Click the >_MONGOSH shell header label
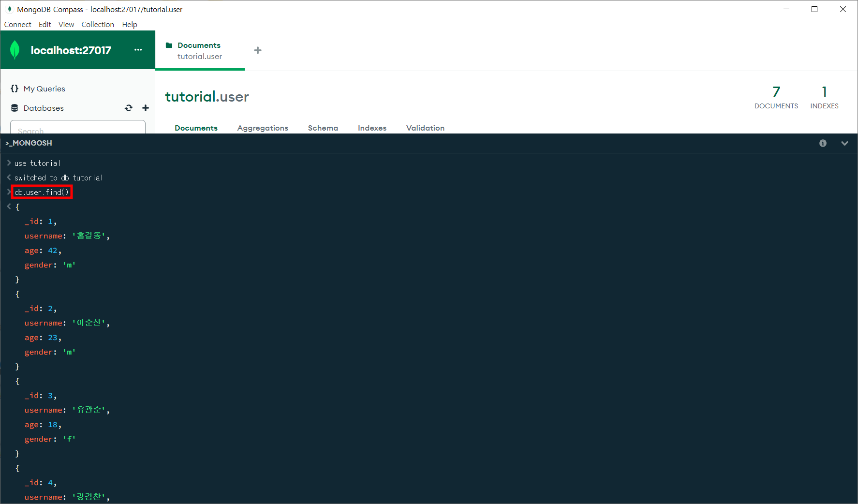 (29, 143)
